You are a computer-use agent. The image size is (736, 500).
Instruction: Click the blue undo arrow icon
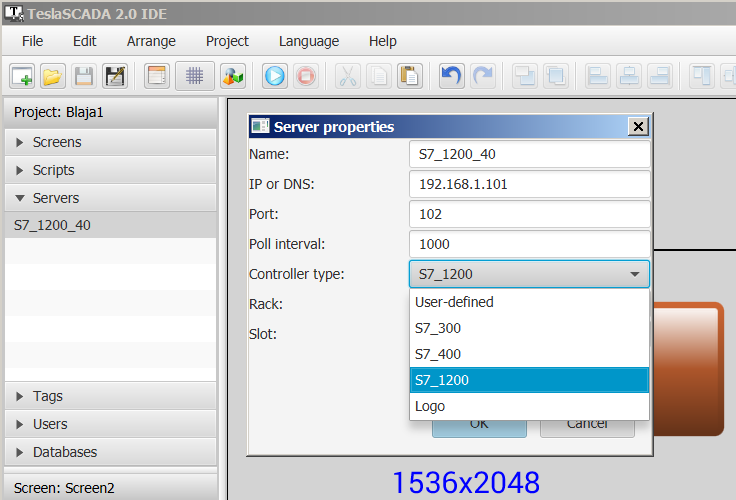click(x=452, y=76)
